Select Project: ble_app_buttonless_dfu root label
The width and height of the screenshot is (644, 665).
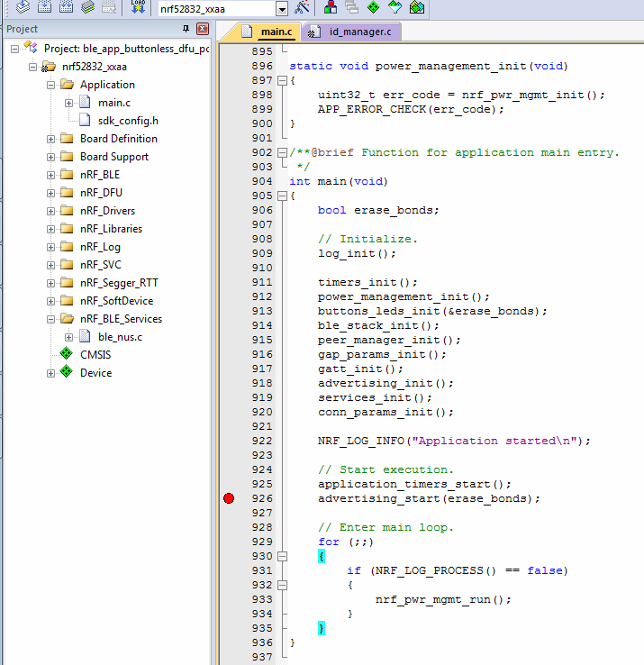126,49
